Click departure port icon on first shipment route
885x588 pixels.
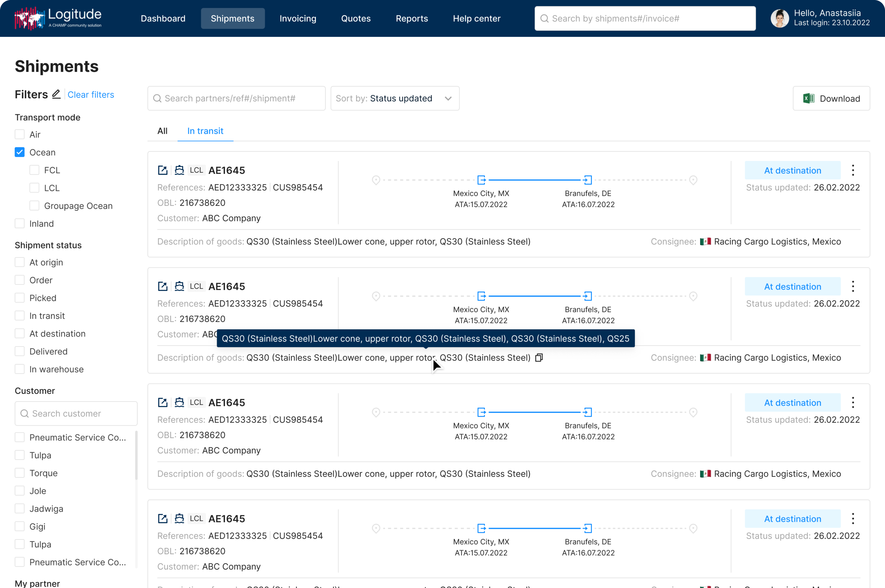click(x=481, y=180)
